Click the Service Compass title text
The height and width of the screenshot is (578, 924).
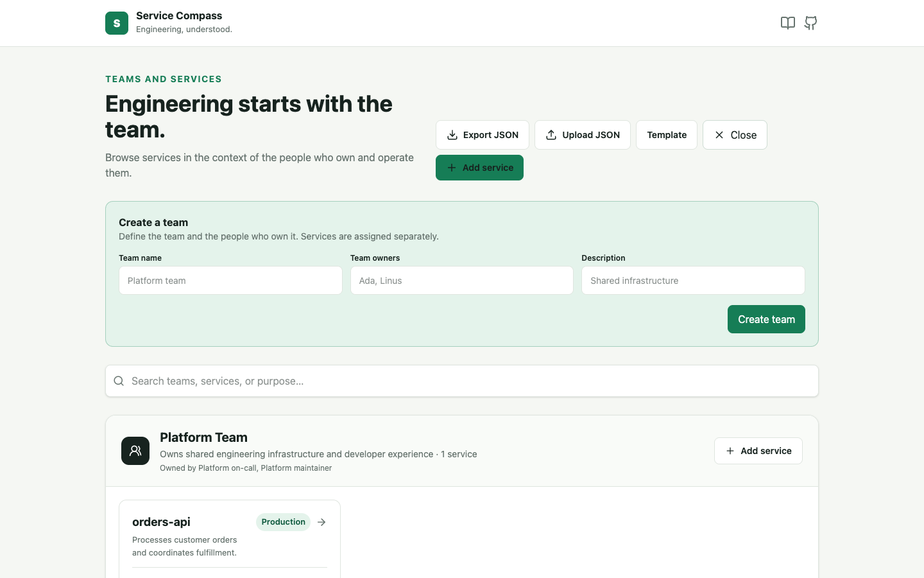(179, 16)
